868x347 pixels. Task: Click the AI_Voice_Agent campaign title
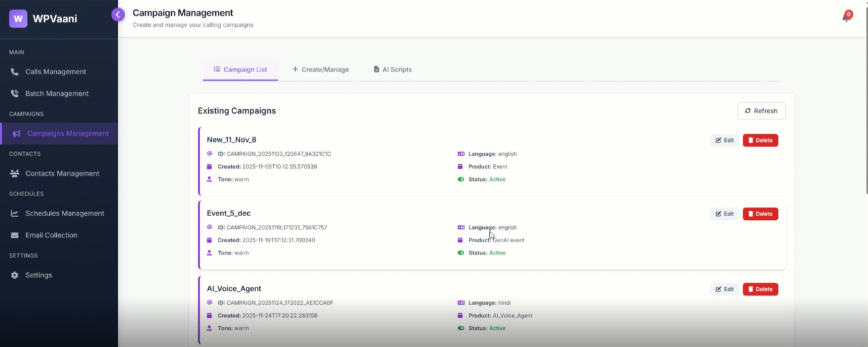234,288
